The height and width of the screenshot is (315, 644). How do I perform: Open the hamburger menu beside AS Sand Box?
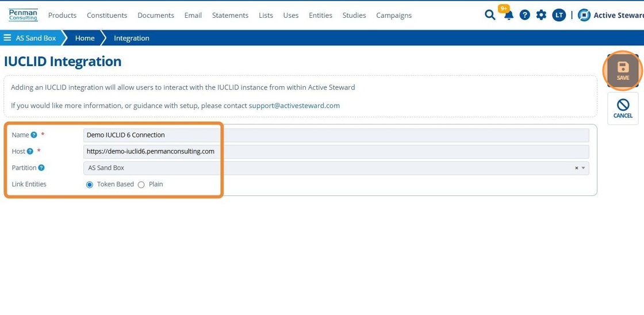(7, 38)
